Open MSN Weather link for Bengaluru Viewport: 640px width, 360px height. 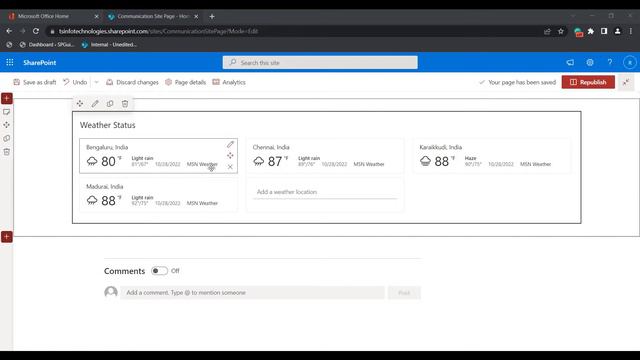202,164
